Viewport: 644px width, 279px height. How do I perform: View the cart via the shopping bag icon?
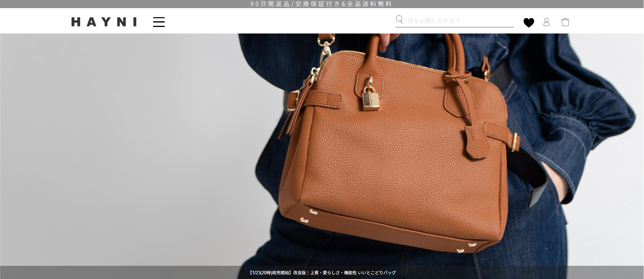click(x=565, y=22)
